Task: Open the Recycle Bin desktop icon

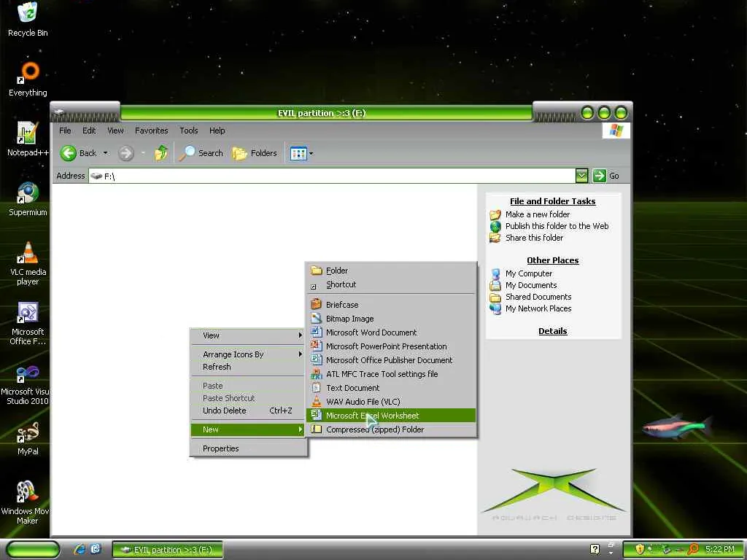Action: pos(28,20)
